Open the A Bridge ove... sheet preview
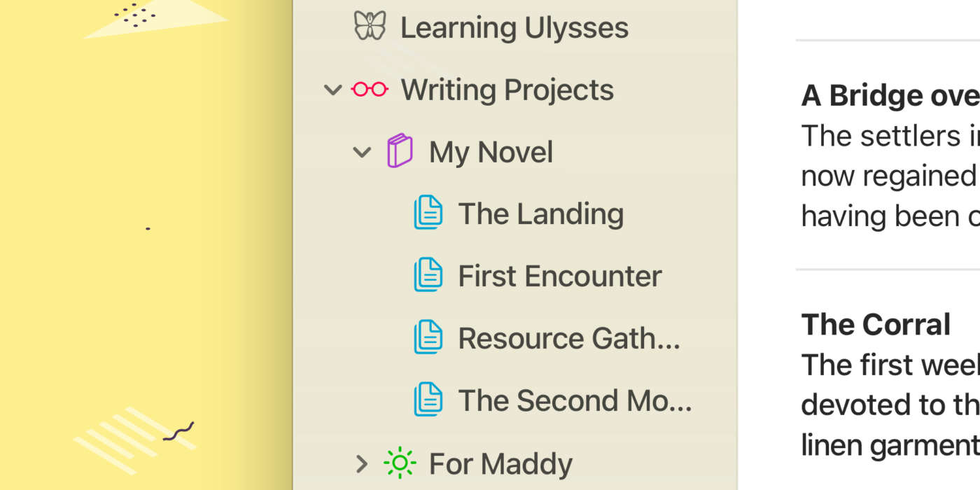 [x=889, y=154]
